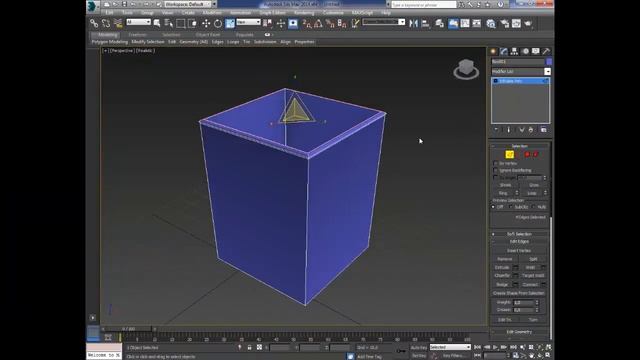
Task: Open the Render Setup icon
Action: (x=504, y=23)
